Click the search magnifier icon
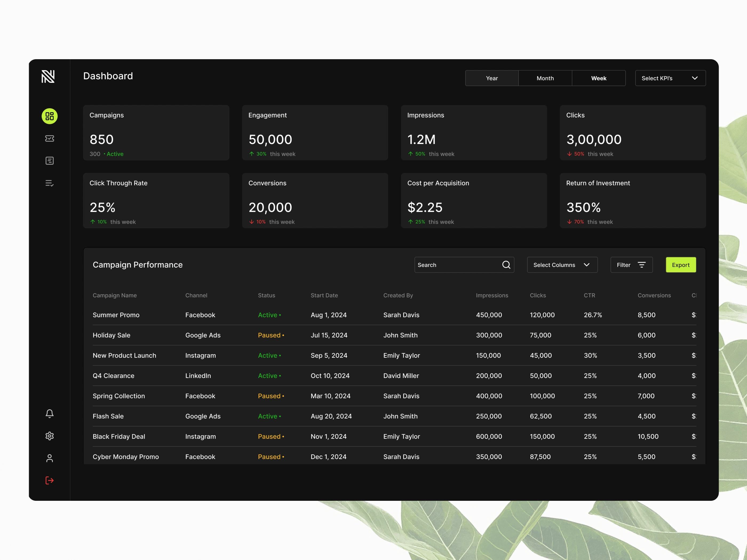The image size is (747, 560). [x=506, y=265]
